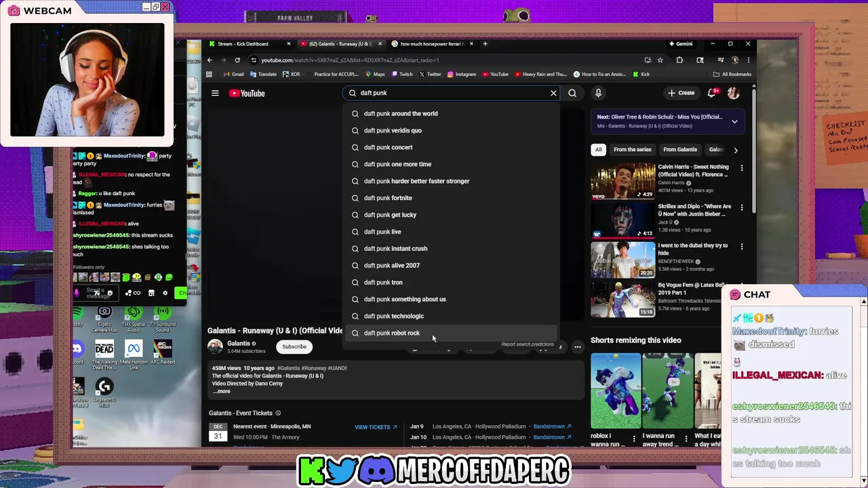Reload the page in Chrome

click(x=237, y=60)
